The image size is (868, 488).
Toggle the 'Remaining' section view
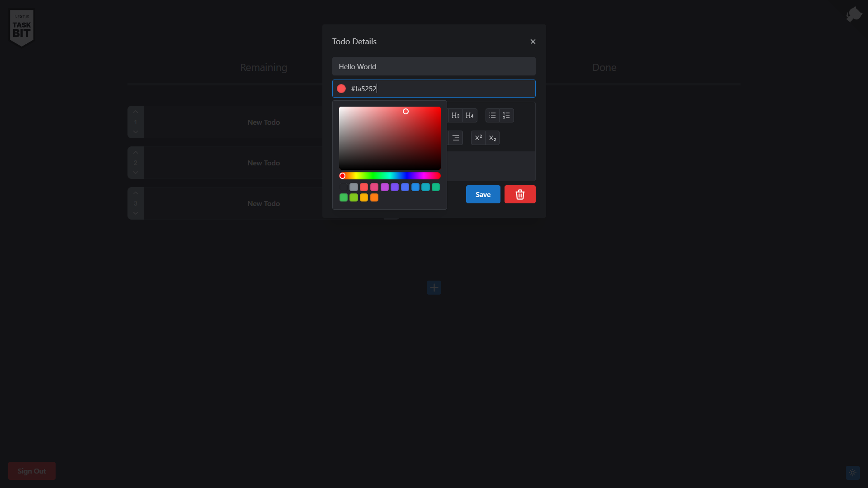[x=264, y=67]
